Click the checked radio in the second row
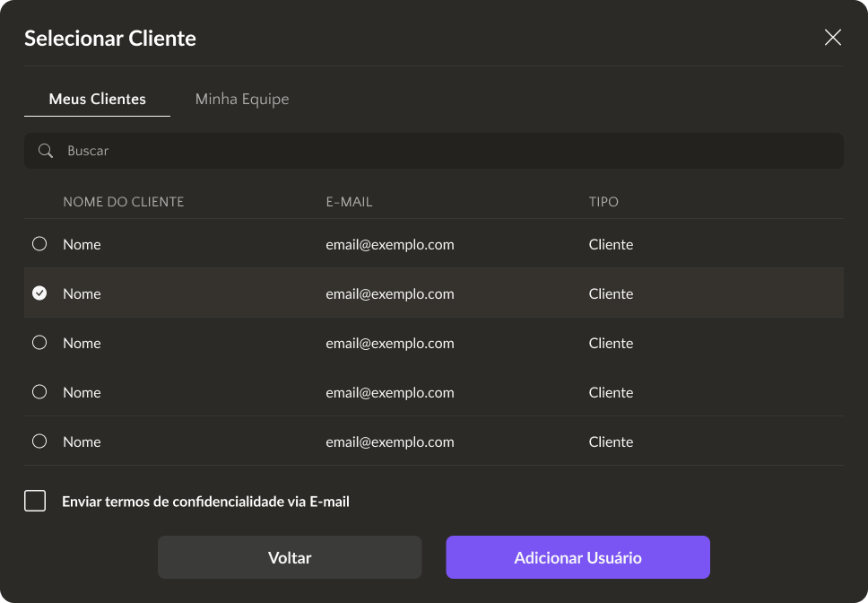The width and height of the screenshot is (868, 603). [39, 293]
